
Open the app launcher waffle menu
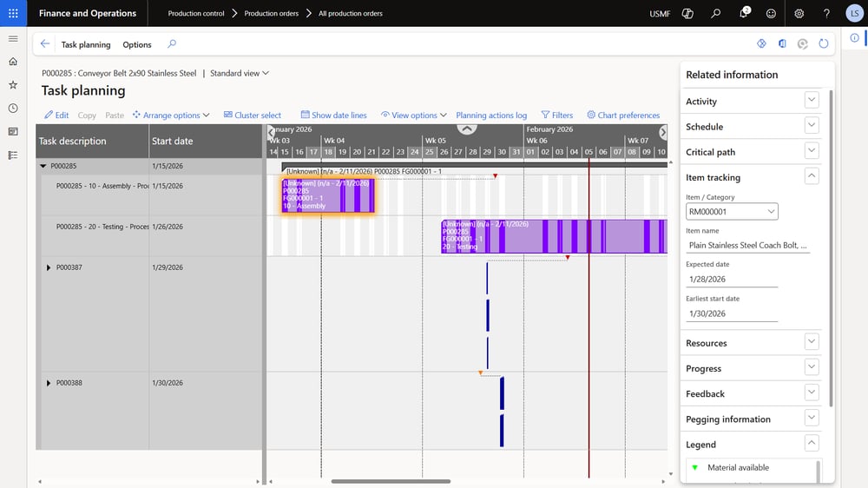point(13,13)
